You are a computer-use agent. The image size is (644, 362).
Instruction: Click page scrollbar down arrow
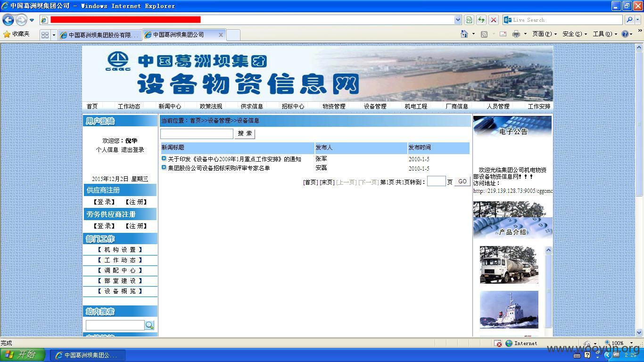[639, 333]
